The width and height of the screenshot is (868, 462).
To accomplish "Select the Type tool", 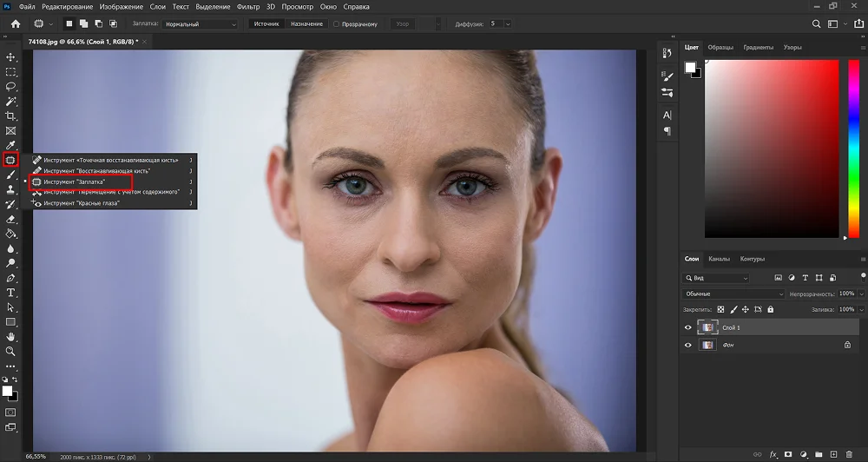I will (10, 293).
